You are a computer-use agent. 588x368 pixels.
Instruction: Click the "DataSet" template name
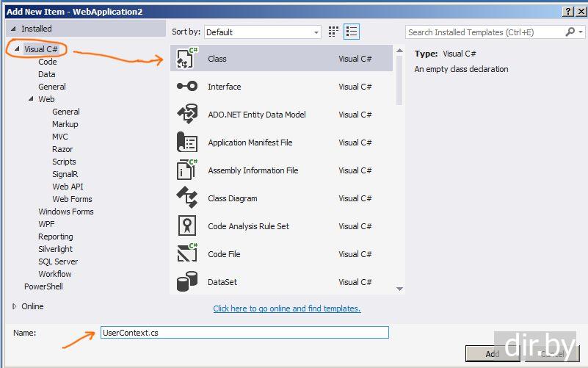pos(222,282)
